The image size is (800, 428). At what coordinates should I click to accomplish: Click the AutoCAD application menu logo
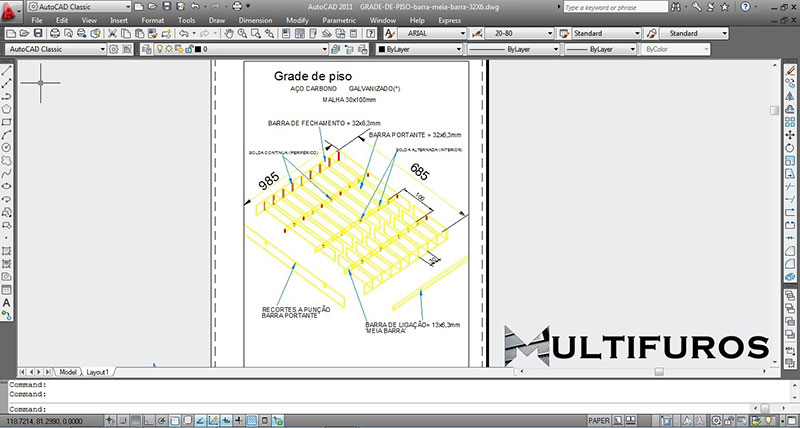tap(11, 11)
